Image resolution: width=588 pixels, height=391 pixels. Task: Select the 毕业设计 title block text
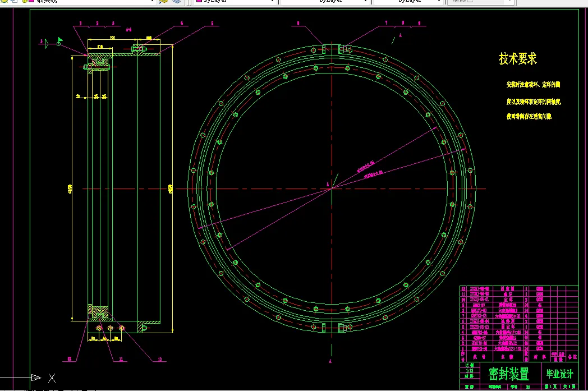[559, 374]
